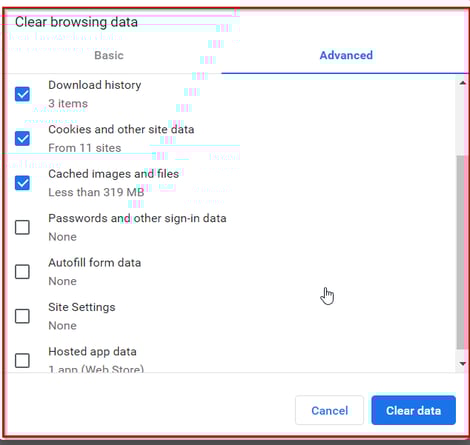This screenshot has width=470, height=445.
Task: Switch to the Basic tab
Action: (x=109, y=55)
